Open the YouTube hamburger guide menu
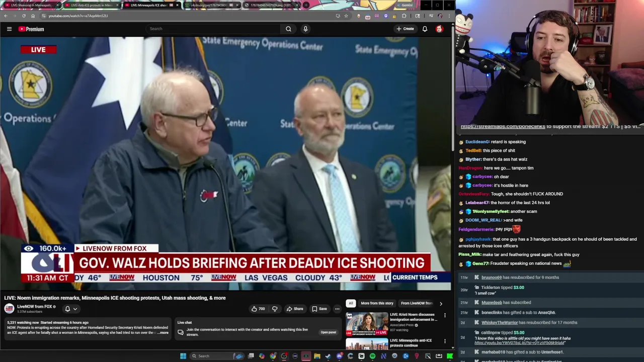 click(x=9, y=29)
